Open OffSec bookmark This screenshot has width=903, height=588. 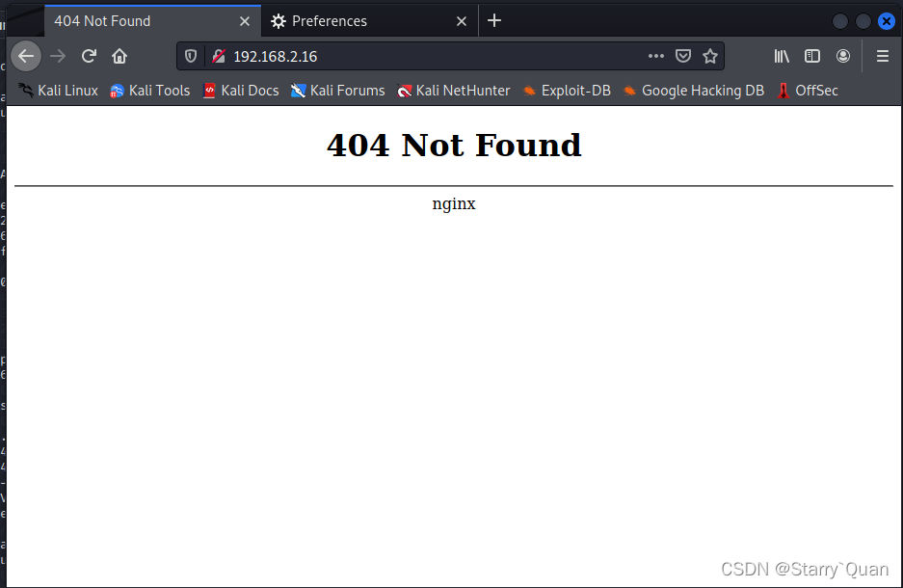[808, 91]
